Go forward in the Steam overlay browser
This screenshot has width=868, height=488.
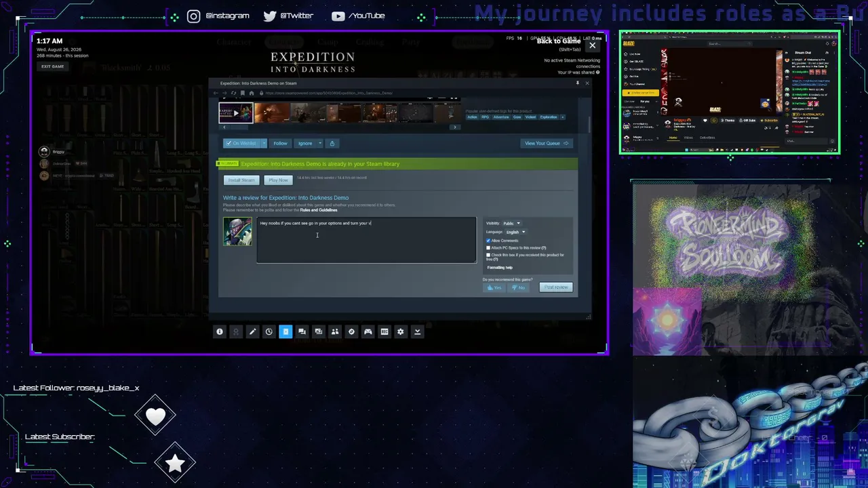(x=225, y=93)
